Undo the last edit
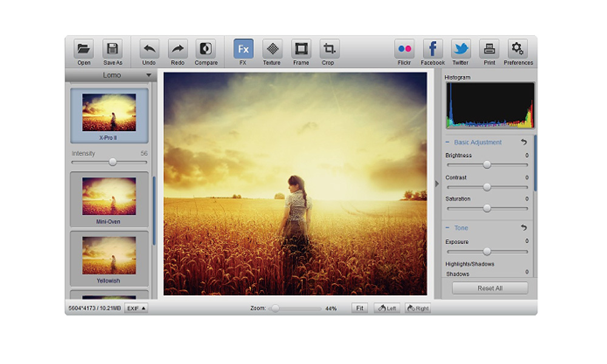 click(149, 49)
